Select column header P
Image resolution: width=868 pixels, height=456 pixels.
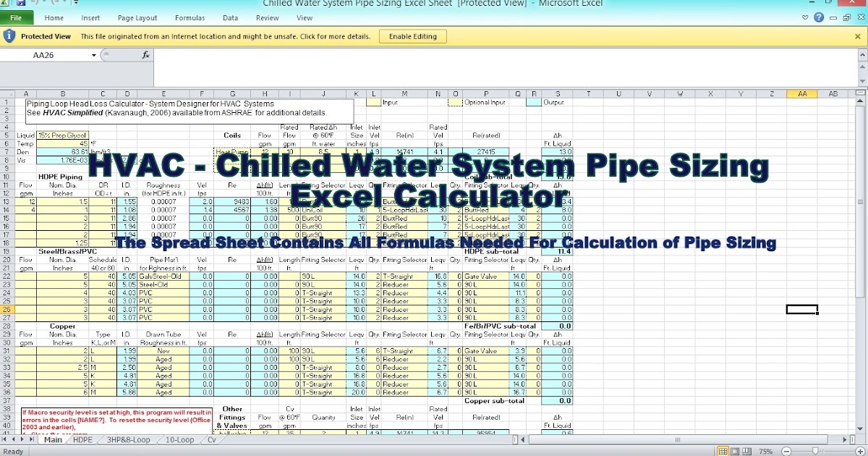click(486, 94)
